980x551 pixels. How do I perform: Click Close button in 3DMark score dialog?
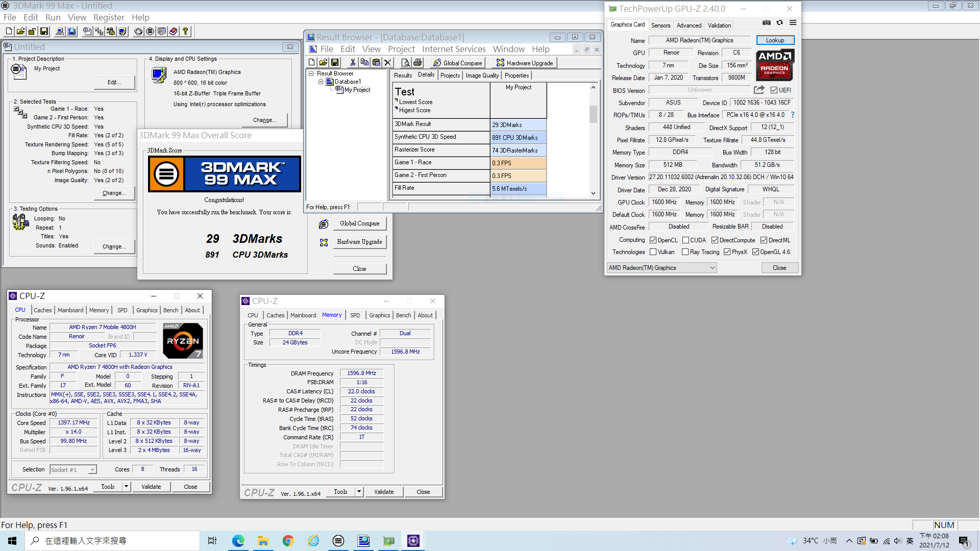click(x=360, y=269)
